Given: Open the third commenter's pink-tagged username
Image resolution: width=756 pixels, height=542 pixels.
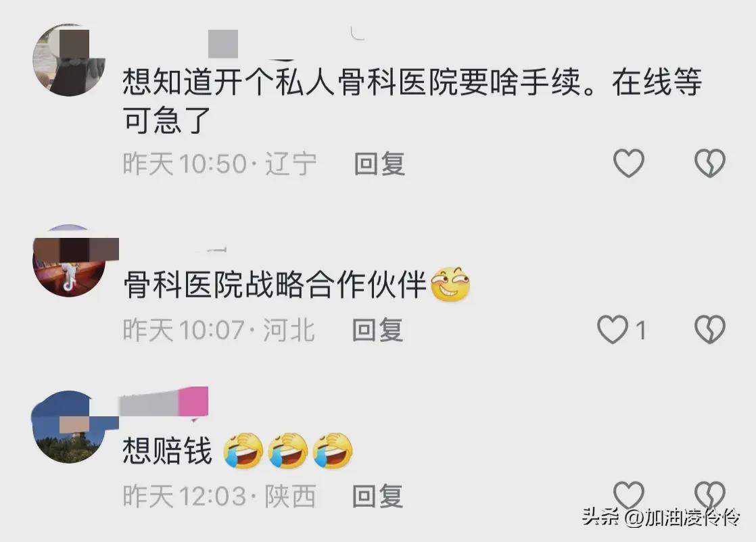Looking at the screenshot, I should [x=164, y=402].
